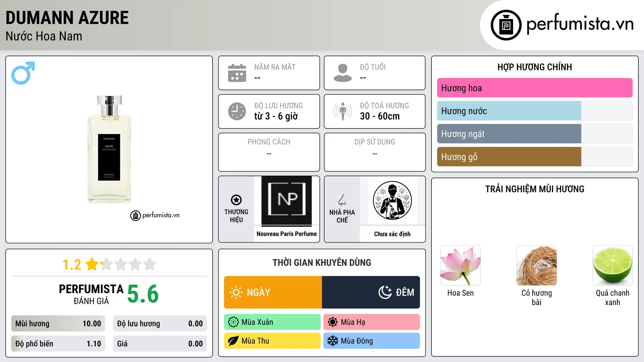Click the brown Hương gỗ accord bar
The image size is (644, 362).
[x=509, y=157]
